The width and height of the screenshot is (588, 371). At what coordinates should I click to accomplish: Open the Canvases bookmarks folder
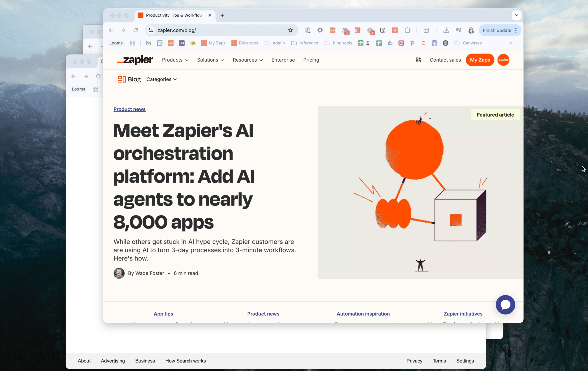pyautogui.click(x=468, y=43)
